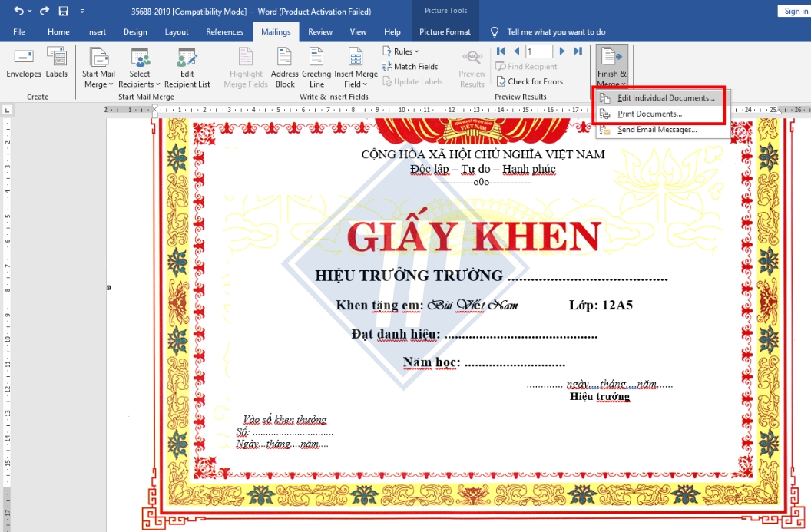811x532 pixels.
Task: Toggle Preview Results
Action: click(472, 69)
